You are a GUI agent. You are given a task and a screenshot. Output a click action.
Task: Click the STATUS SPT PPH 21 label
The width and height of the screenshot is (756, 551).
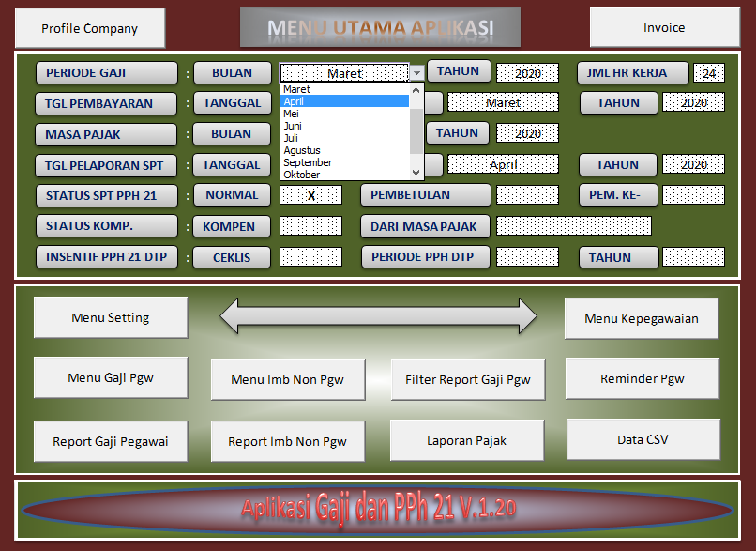pyautogui.click(x=107, y=196)
